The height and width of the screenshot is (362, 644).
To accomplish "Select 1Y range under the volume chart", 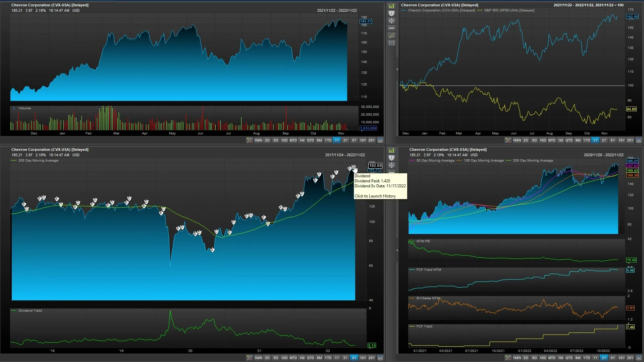I will click(x=337, y=140).
